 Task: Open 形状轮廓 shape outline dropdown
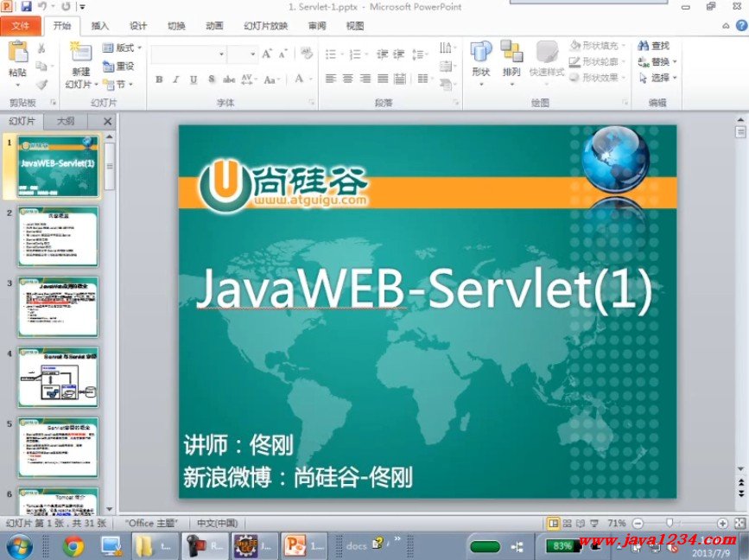pos(598,61)
